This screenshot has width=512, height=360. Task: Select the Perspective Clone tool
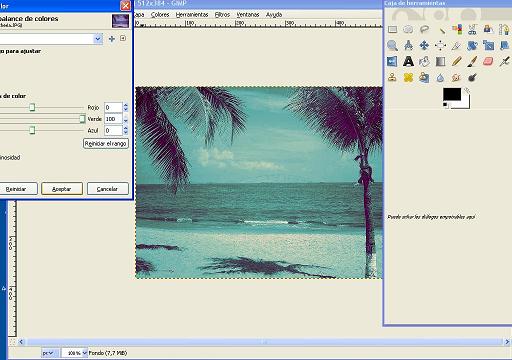tap(424, 78)
